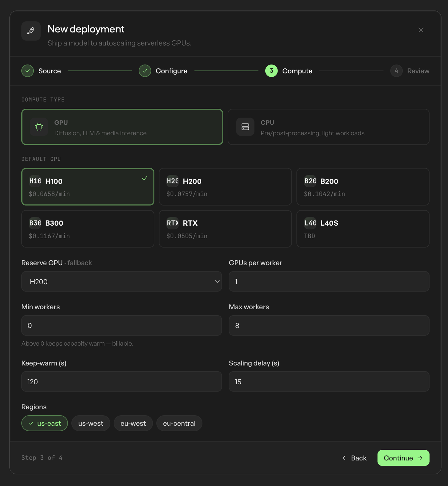This screenshot has height=486, width=448.
Task: Click the $0.0658/min price text
Action: 49,194
